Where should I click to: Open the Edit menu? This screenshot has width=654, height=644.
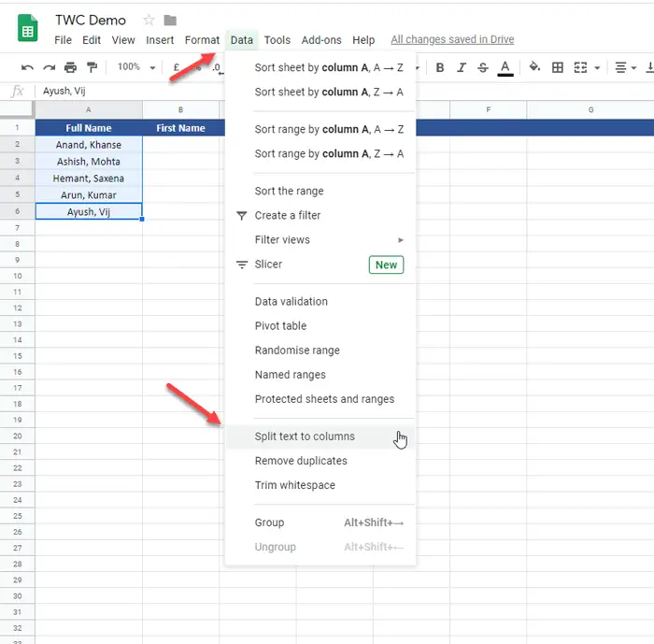tap(92, 40)
